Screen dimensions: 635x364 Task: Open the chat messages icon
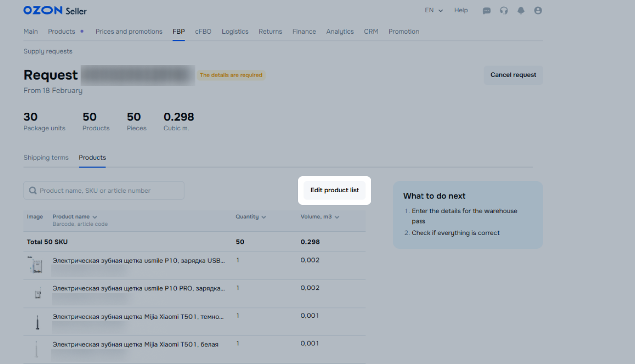click(487, 11)
